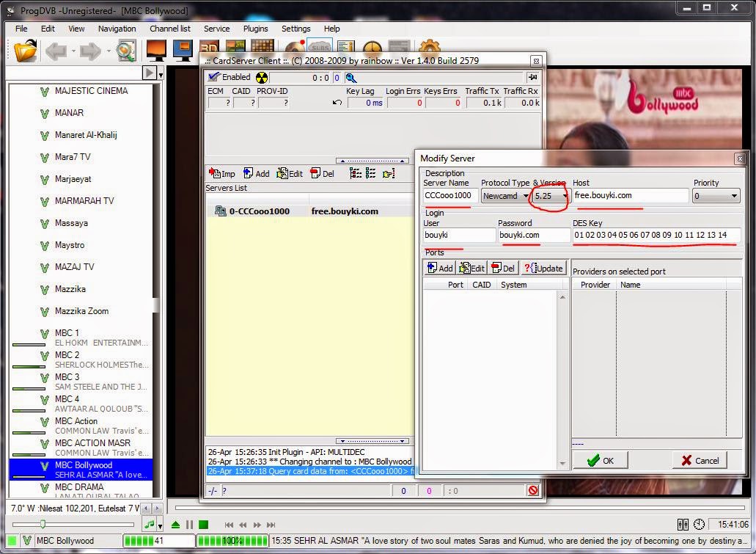Click Edit in the Ports section
756x554 pixels.
click(x=472, y=269)
